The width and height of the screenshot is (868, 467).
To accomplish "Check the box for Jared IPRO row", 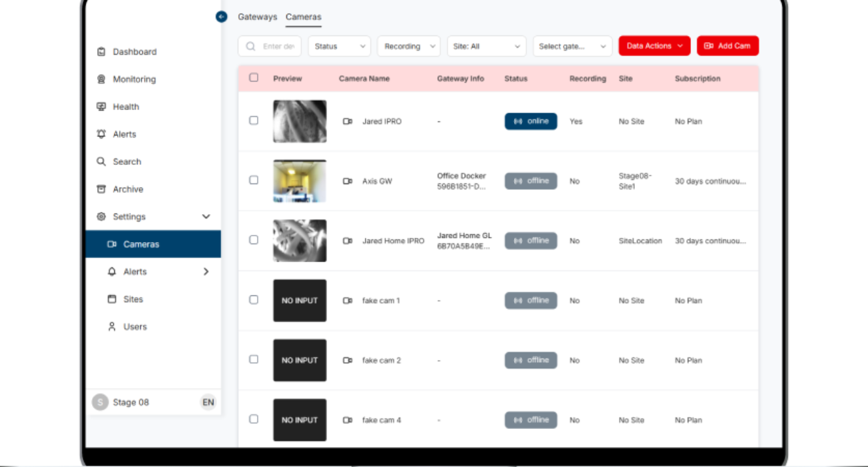I will tap(254, 121).
